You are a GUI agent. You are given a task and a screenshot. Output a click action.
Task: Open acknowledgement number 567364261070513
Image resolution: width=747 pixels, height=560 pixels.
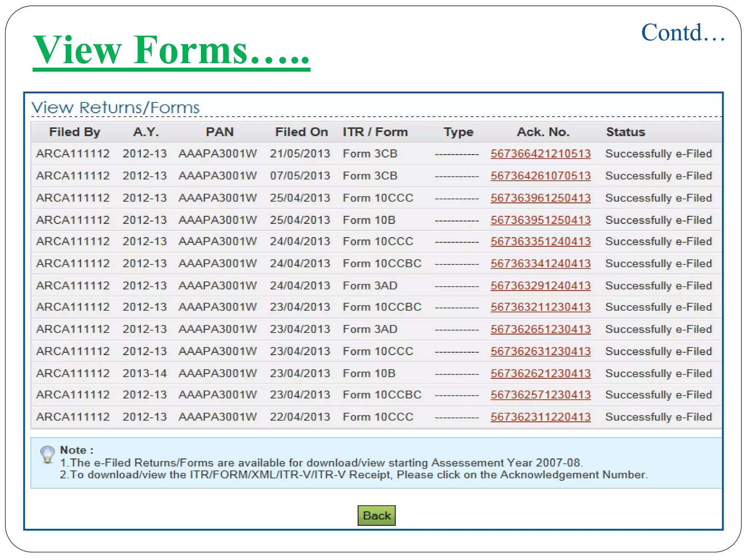[541, 176]
